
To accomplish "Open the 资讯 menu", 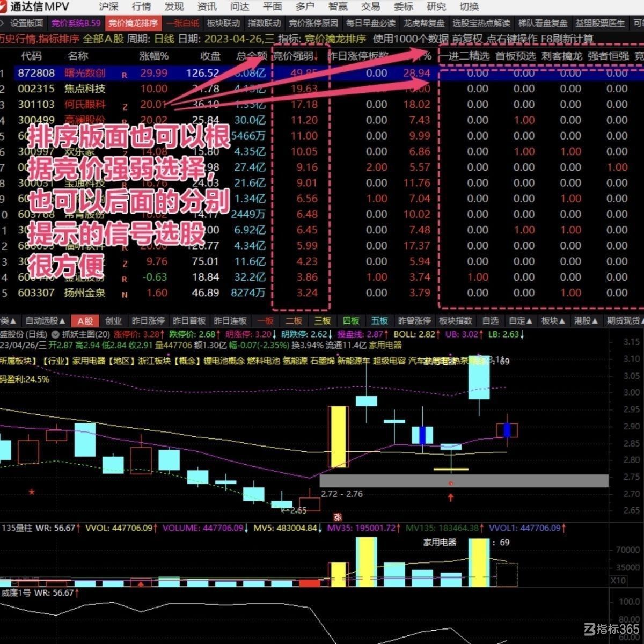I will 207,6.
